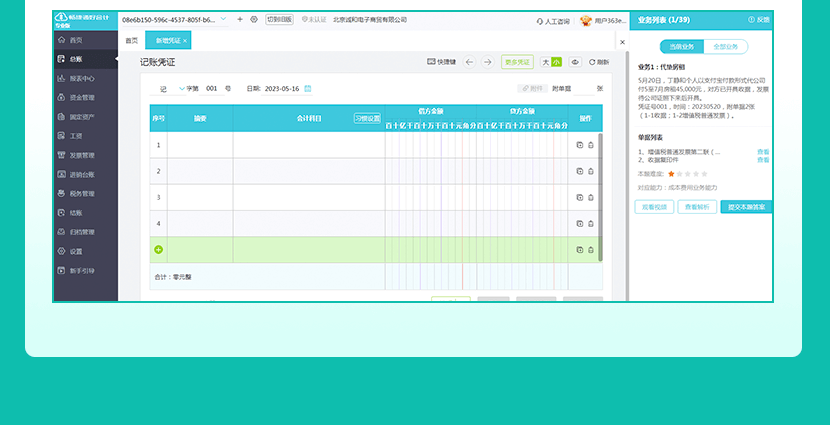Expand the account ID dropdown at top

223,19
